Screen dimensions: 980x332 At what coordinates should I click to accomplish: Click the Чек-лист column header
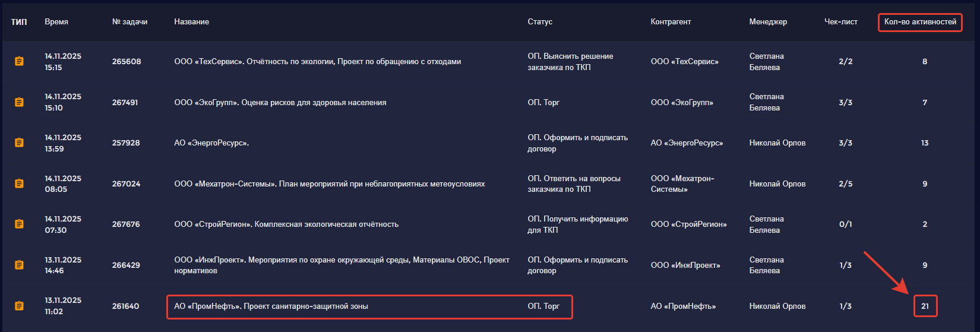click(x=840, y=22)
